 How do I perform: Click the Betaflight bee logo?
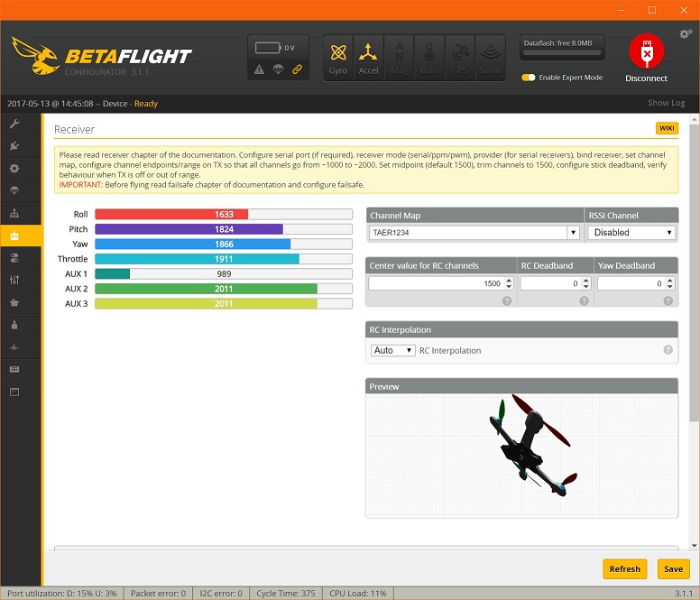coord(36,56)
